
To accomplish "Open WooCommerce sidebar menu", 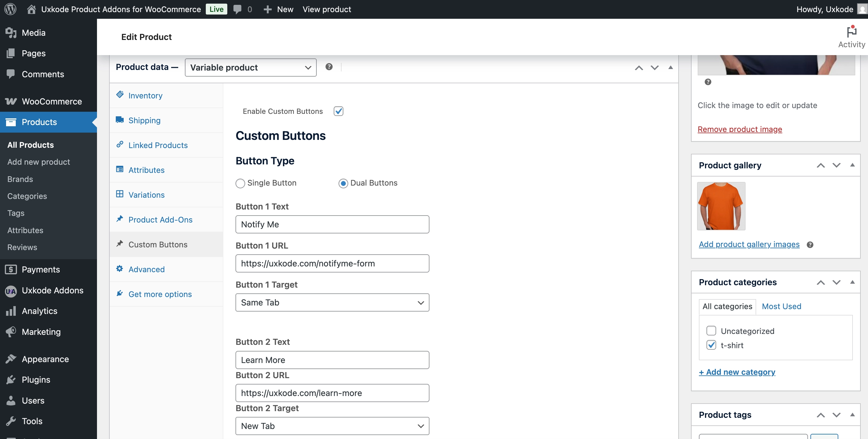I will [52, 101].
